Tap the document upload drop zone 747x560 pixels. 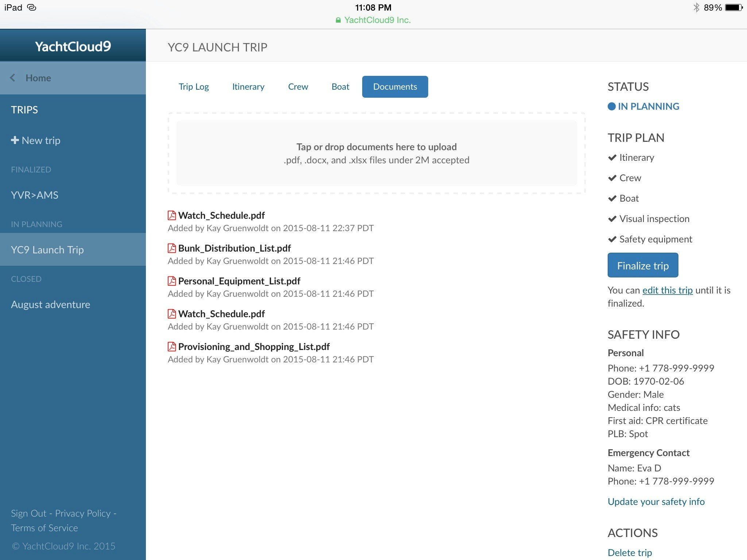click(x=376, y=153)
